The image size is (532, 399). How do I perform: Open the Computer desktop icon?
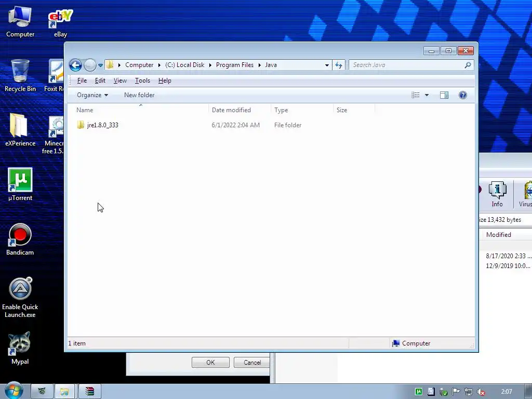coord(20,22)
